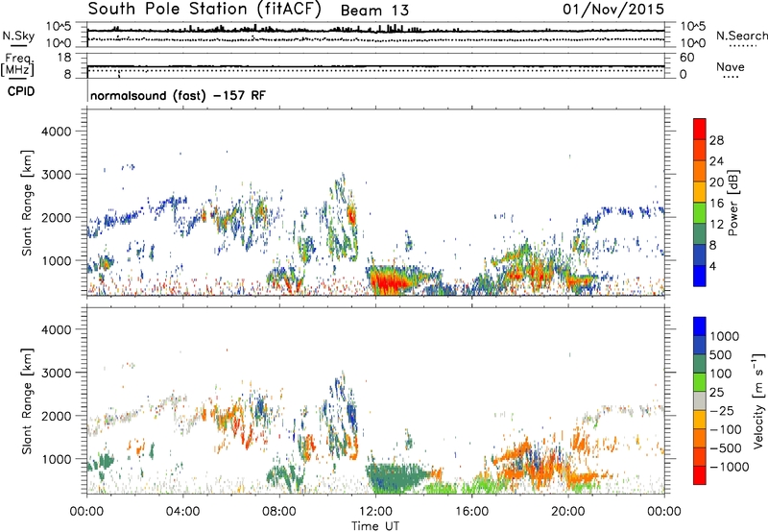This screenshot has height=532, width=768.
Task: Click the 'N.Sky' axis label
Action: click(x=18, y=36)
